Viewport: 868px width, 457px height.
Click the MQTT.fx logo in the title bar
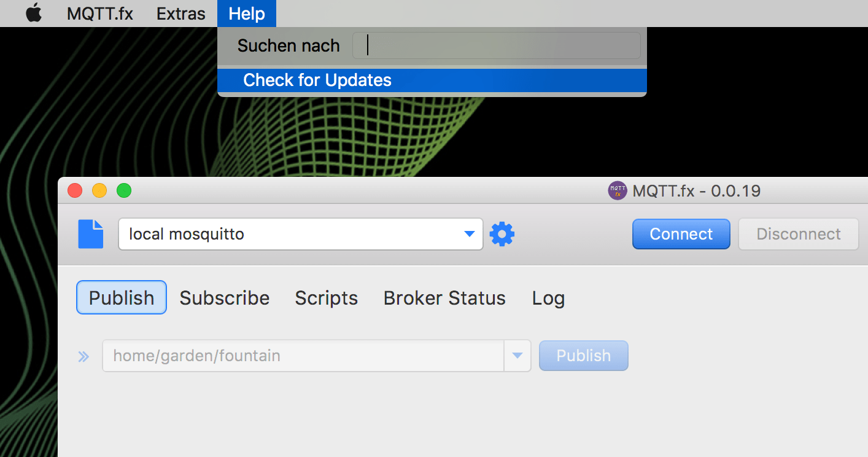618,191
